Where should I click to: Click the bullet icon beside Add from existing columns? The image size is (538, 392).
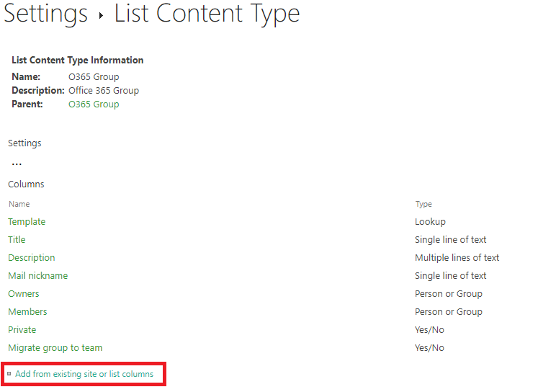pyautogui.click(x=9, y=374)
